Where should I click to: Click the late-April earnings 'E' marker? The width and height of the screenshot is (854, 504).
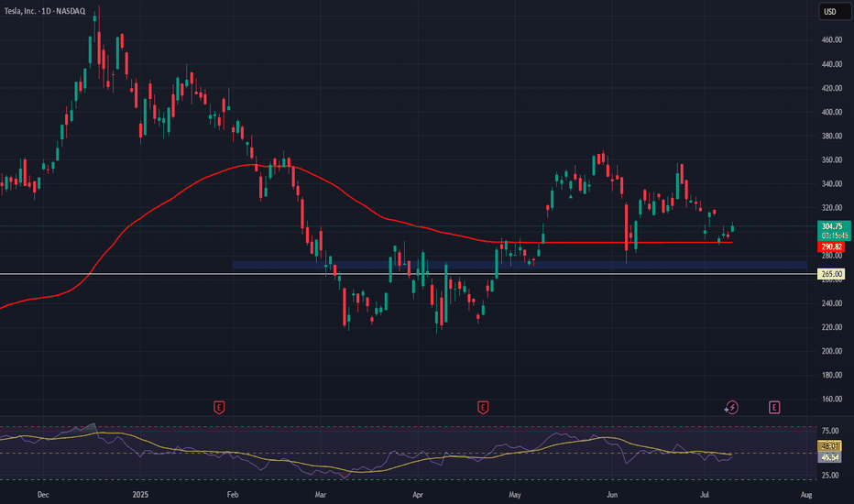pyautogui.click(x=483, y=407)
